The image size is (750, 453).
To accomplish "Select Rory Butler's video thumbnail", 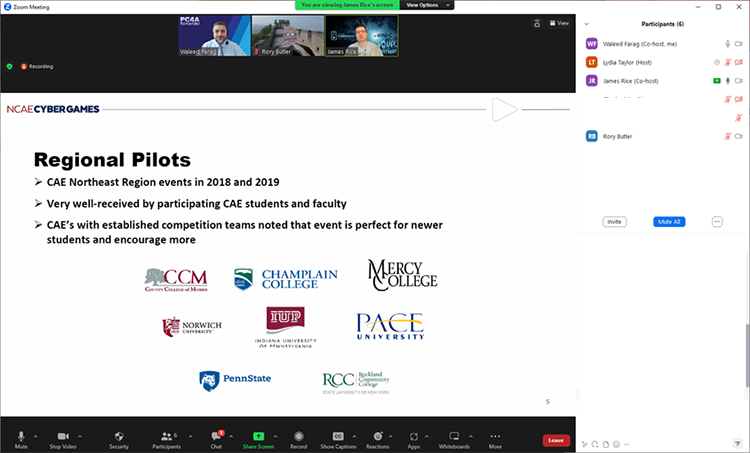I will coord(288,36).
